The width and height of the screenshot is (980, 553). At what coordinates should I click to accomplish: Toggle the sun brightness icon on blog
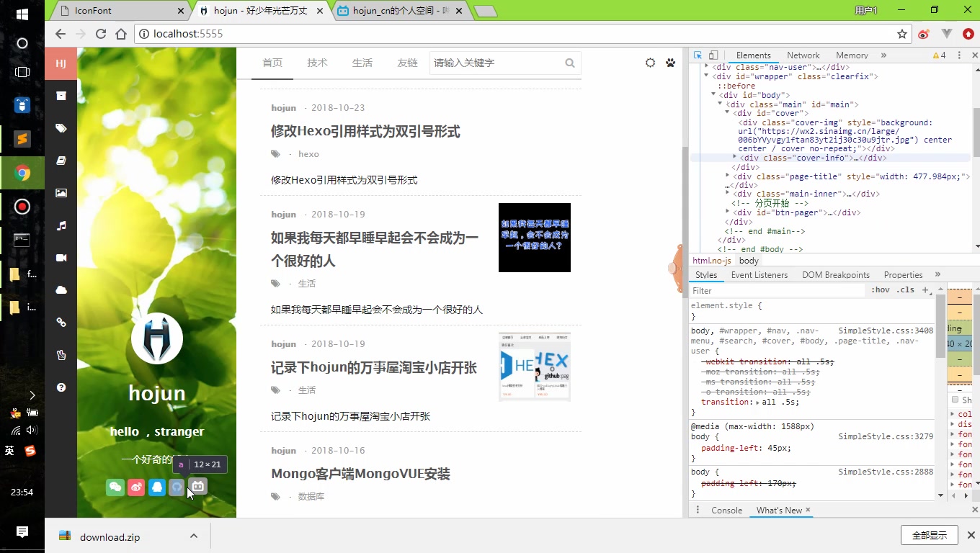(x=650, y=63)
